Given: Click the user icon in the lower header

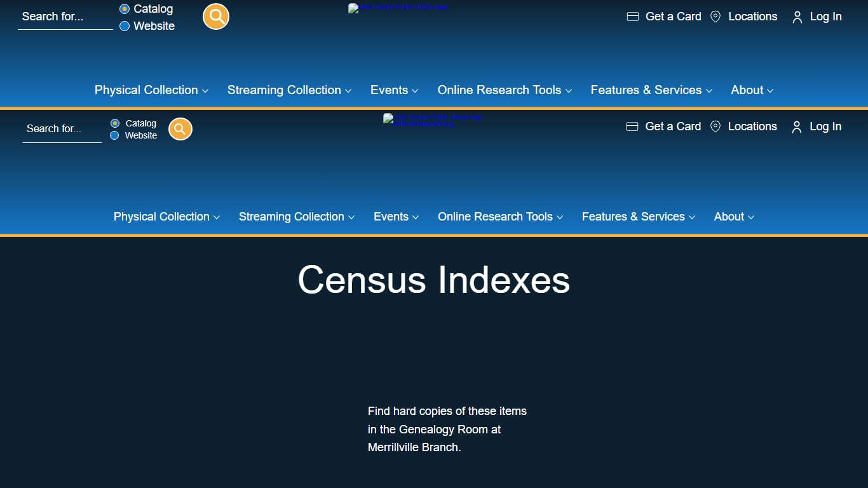Looking at the screenshot, I should 796,127.
